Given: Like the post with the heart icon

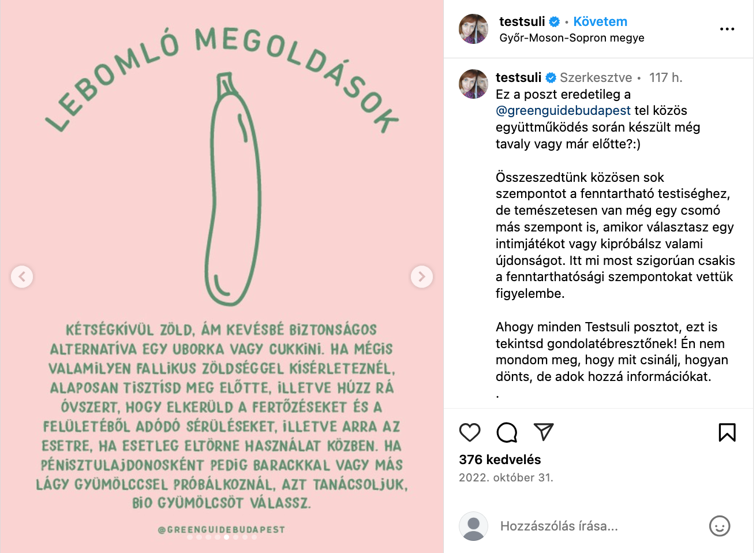Looking at the screenshot, I should tap(470, 432).
